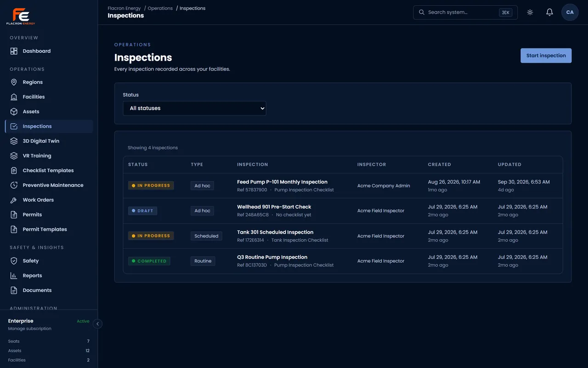The image size is (588, 368).
Task: Click the INSPECTION column header
Action: (x=253, y=165)
